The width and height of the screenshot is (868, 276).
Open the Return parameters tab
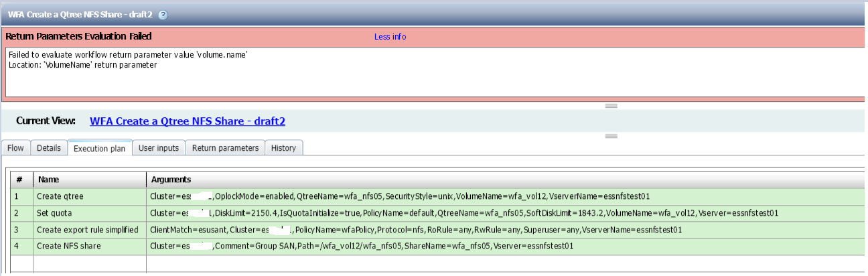225,148
